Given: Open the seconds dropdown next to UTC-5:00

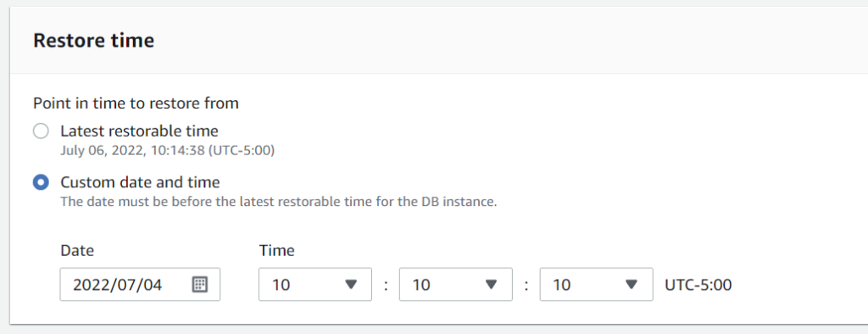Looking at the screenshot, I should 596,285.
